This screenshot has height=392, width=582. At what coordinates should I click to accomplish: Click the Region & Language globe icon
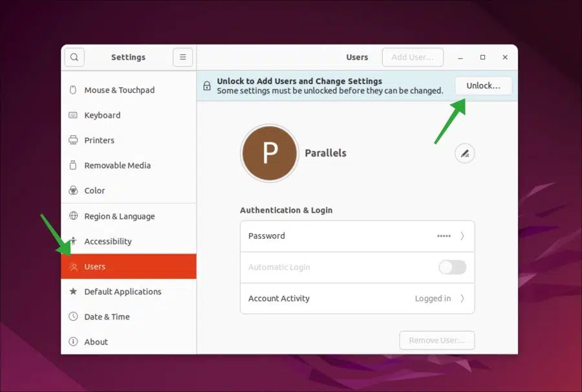(x=74, y=215)
